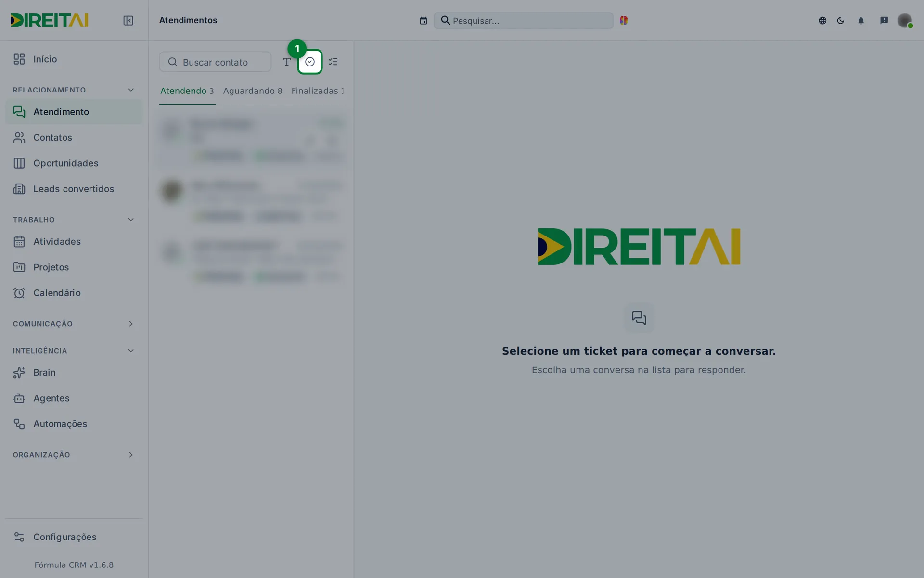Toggle dark mode moon icon
The width and height of the screenshot is (924, 578).
pyautogui.click(x=841, y=21)
